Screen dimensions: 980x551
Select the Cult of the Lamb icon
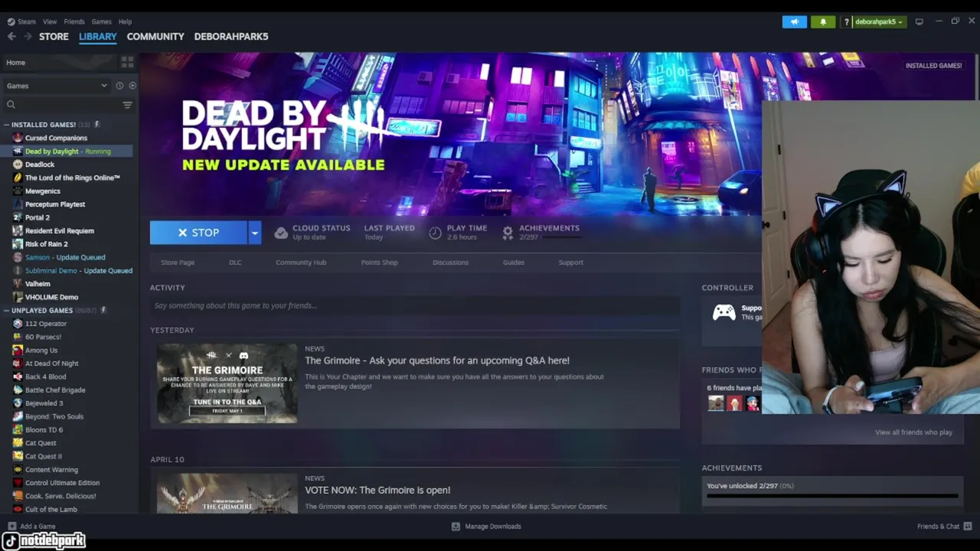pos(18,509)
